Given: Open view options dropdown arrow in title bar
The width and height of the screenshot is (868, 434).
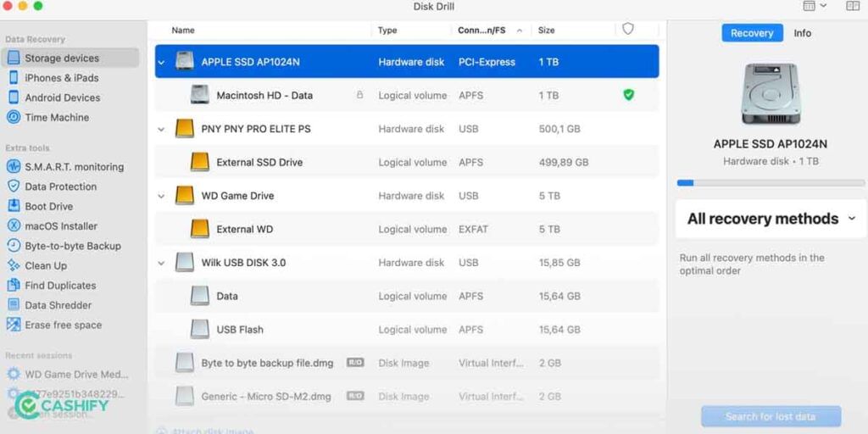Looking at the screenshot, I should (823, 6).
